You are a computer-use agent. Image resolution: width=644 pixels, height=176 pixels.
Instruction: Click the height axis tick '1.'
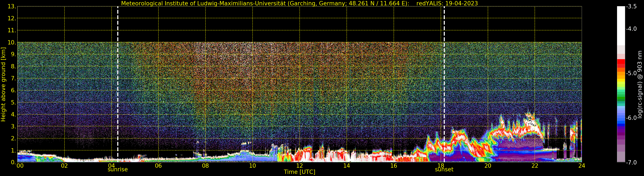pos(13,150)
